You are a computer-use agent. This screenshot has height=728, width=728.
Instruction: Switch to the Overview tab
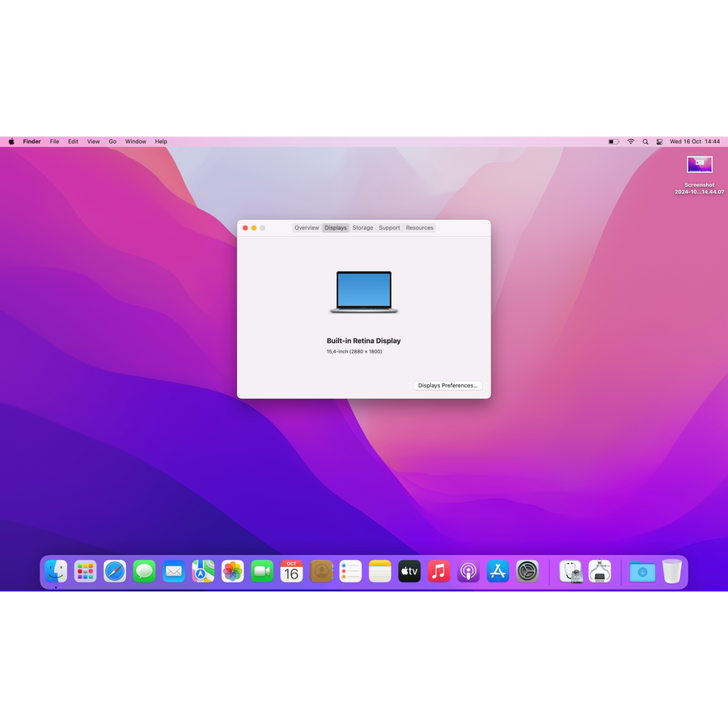pos(307,228)
